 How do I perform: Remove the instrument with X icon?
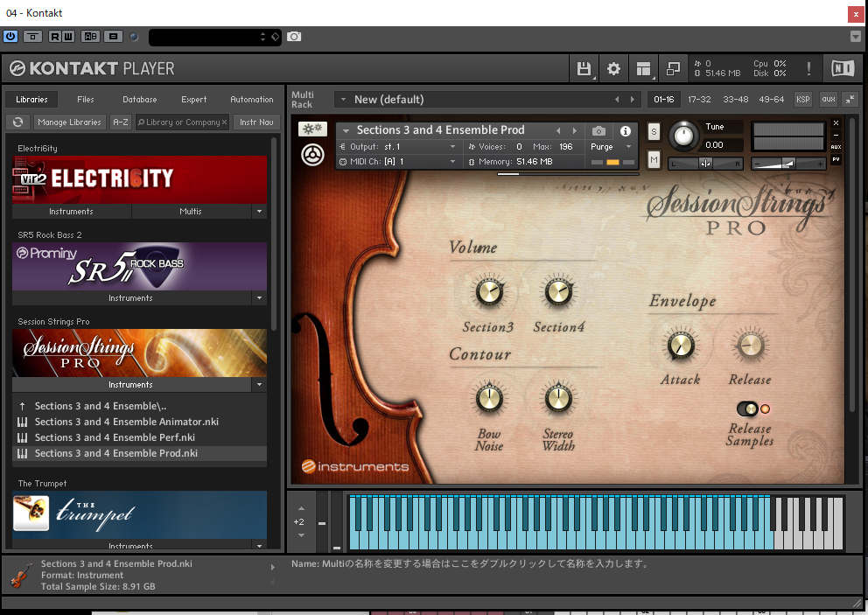836,122
